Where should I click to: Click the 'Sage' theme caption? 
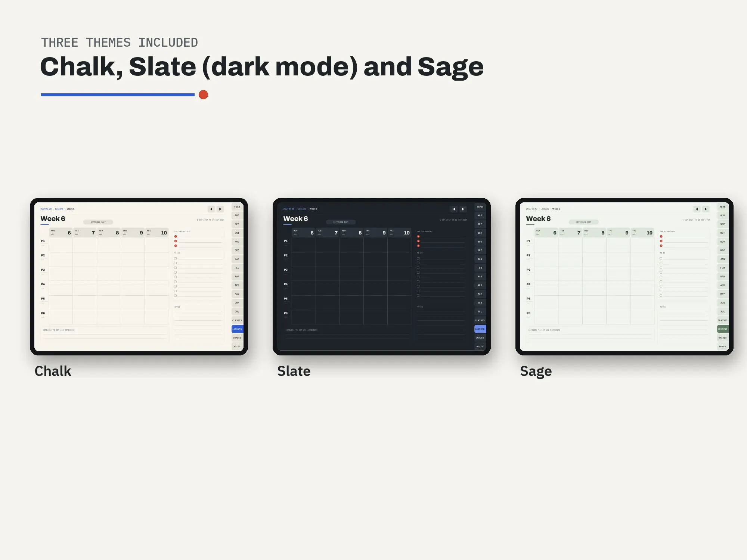click(536, 372)
